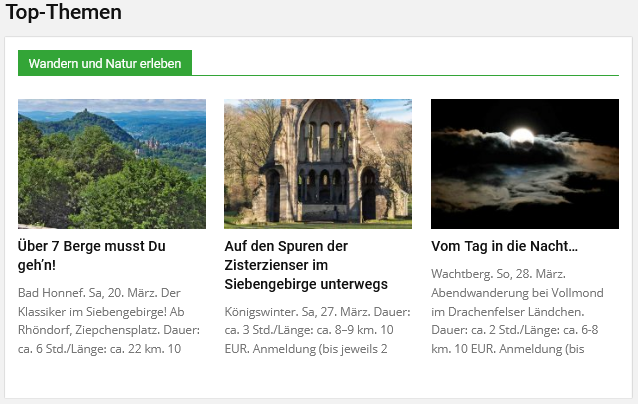This screenshot has height=404, width=638.
Task: Click the Bad Honnef article description text
Action: [x=109, y=321]
